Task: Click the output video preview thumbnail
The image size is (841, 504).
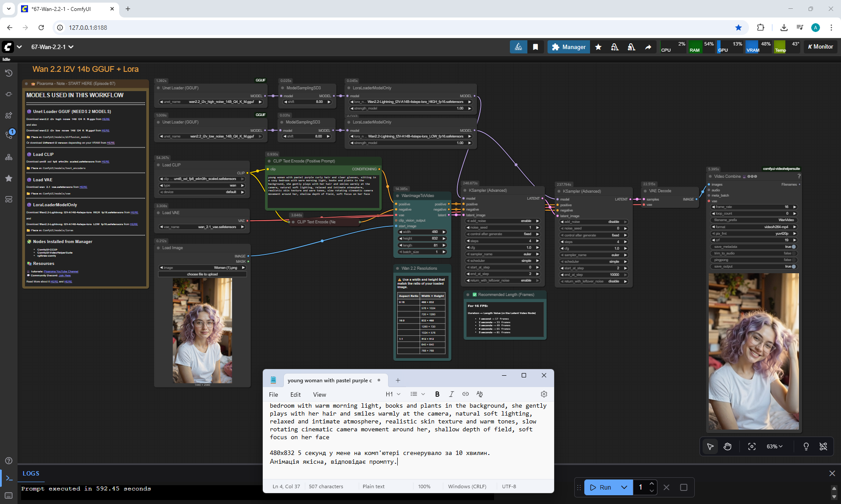Action: [753, 351]
